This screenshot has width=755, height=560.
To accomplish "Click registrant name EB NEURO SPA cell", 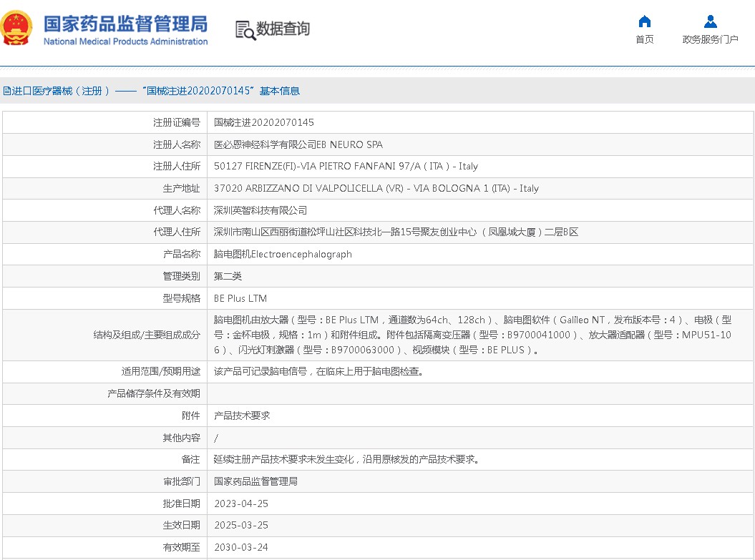I will tap(298, 144).
